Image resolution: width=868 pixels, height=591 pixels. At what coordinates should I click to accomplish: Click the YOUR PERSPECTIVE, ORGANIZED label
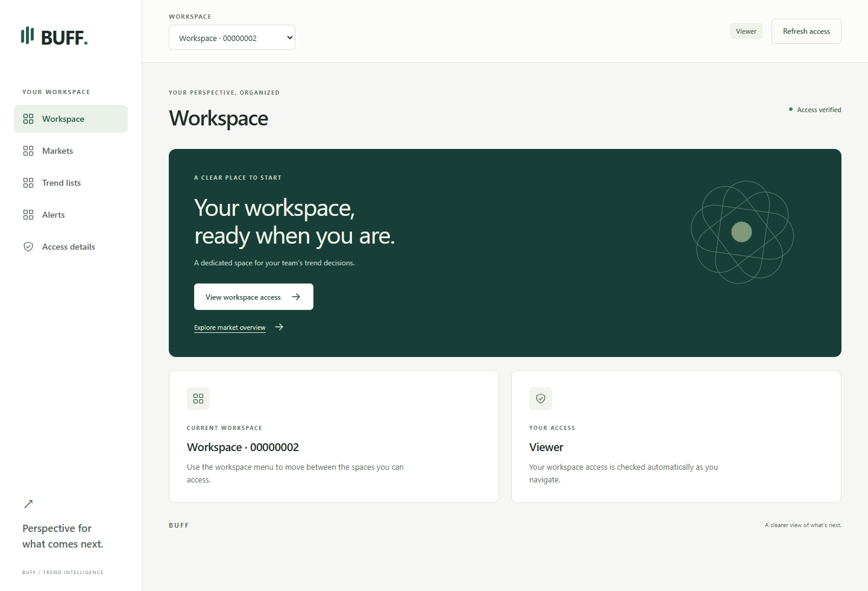tap(224, 93)
